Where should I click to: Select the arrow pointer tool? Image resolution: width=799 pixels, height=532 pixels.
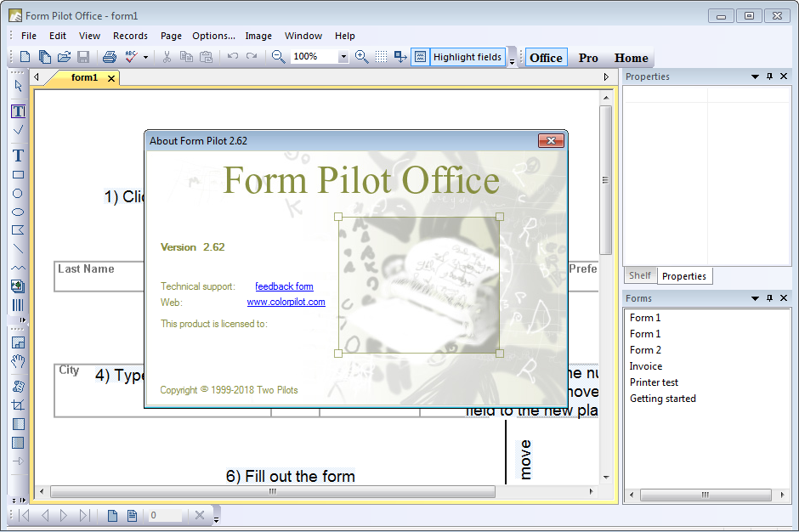point(19,86)
